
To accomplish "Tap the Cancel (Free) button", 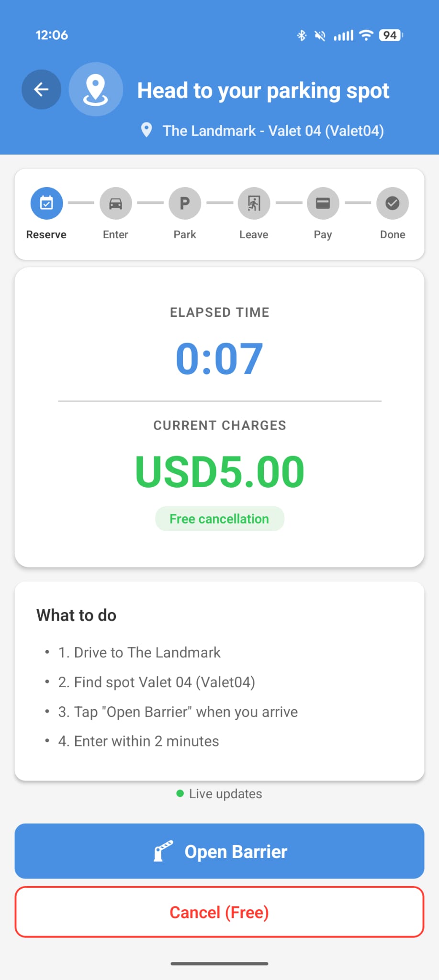I will 219,912.
